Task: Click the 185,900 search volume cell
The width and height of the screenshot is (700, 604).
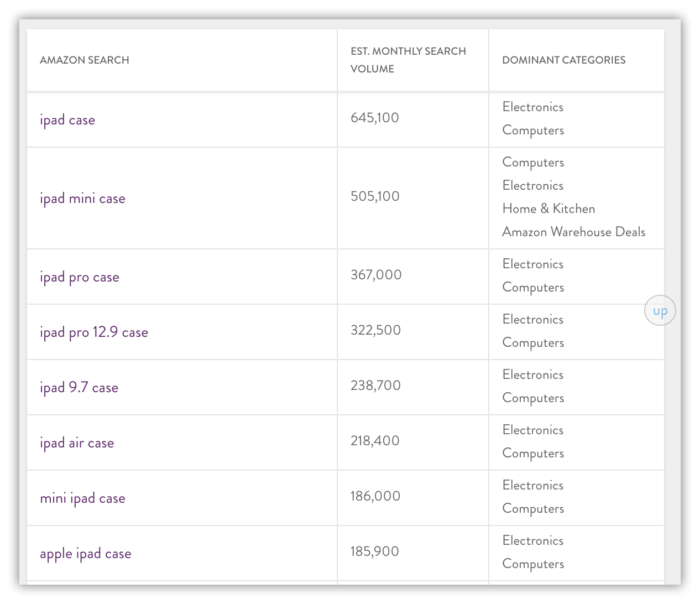Action: [374, 551]
